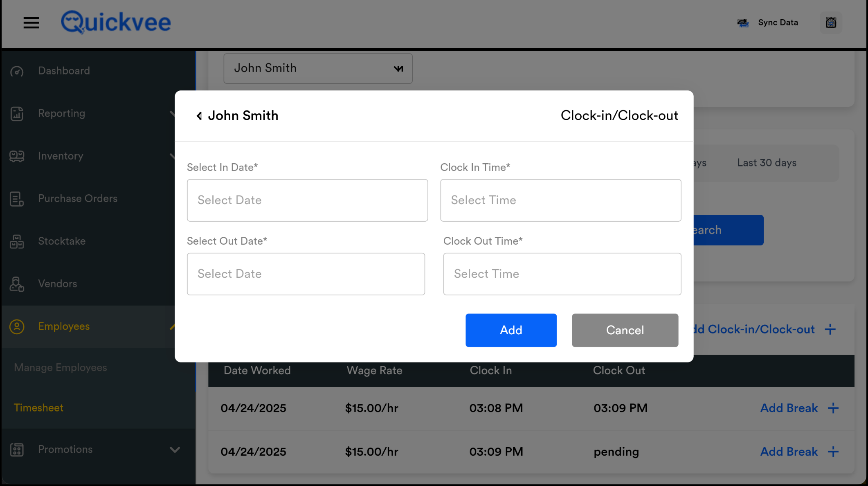Click the back arrow beside John Smith
This screenshot has width=868, height=486.
click(199, 116)
